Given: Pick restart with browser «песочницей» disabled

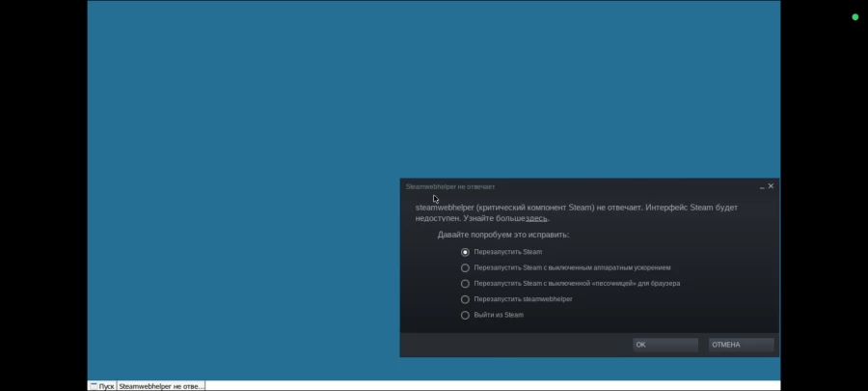Looking at the screenshot, I should click(465, 284).
